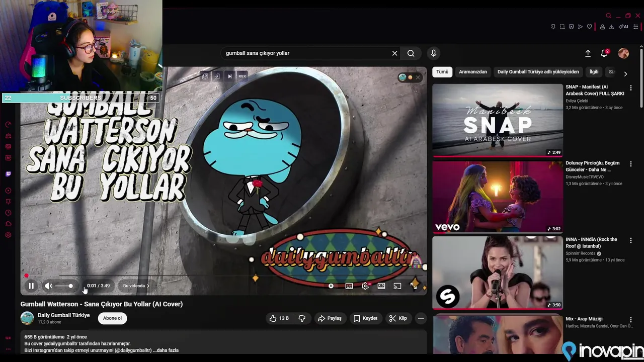
Task: Click the Paylaş share button
Action: point(330,318)
